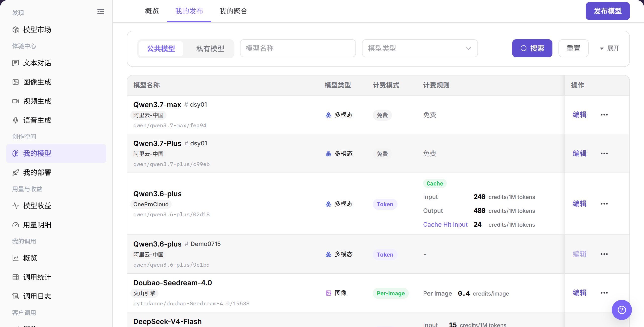Screen dimensions: 644x327
Task: Click the 文本对话 chat icon
Action: tap(16, 63)
